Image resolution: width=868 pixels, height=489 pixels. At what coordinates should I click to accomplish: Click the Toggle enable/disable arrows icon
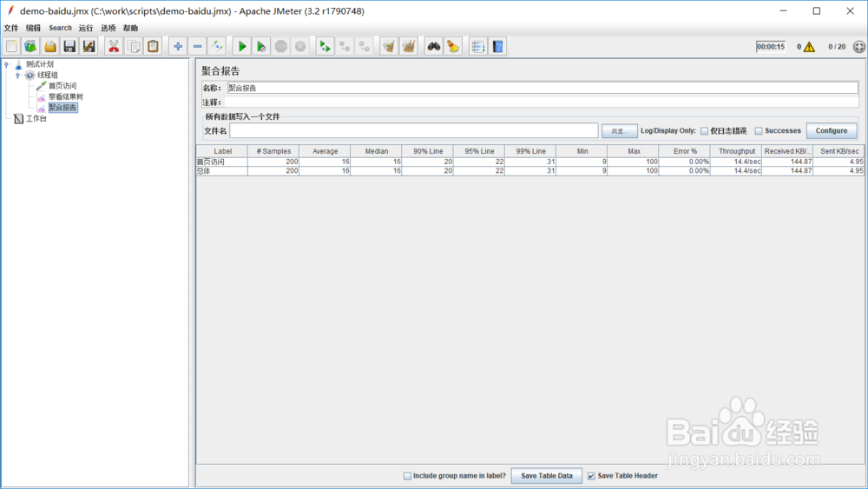(x=217, y=47)
